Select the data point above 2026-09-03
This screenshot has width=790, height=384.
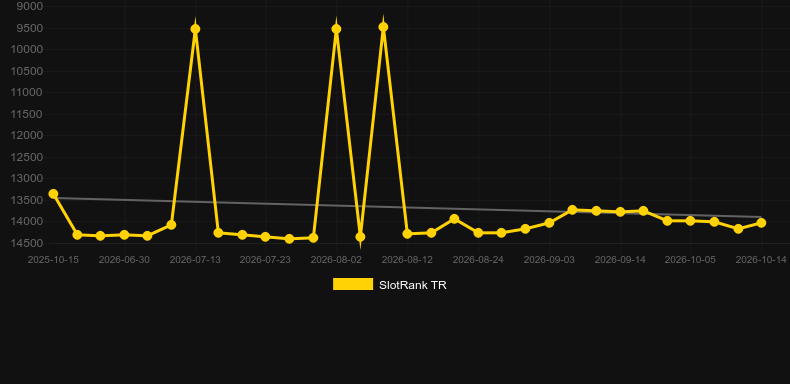click(x=549, y=223)
